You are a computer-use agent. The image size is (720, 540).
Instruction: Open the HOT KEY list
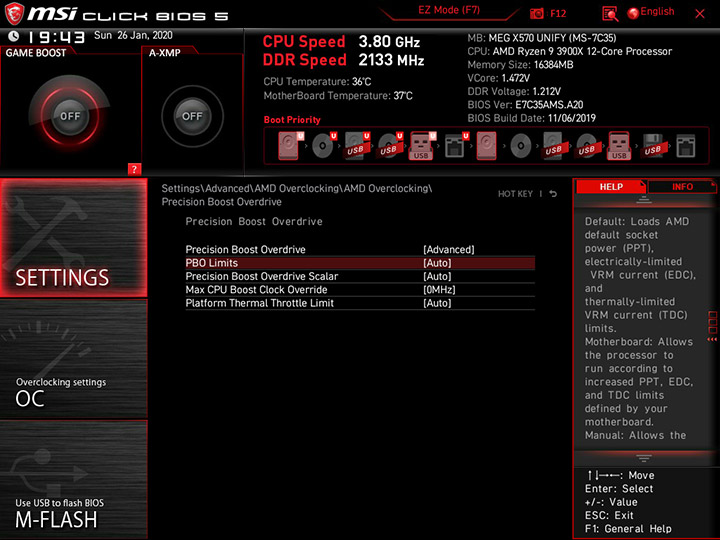click(x=515, y=194)
